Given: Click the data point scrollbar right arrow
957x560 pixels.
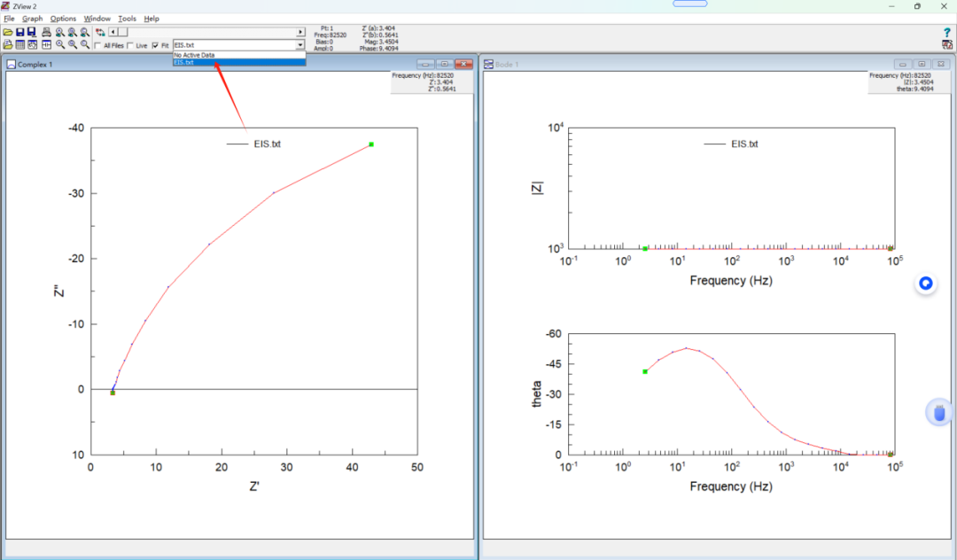Looking at the screenshot, I should tap(300, 32).
